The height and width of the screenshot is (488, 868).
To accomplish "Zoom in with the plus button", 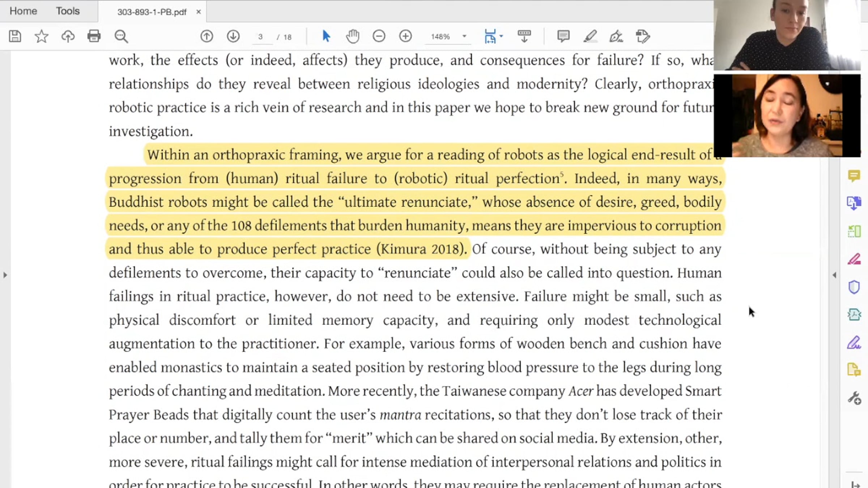I will 405,36.
